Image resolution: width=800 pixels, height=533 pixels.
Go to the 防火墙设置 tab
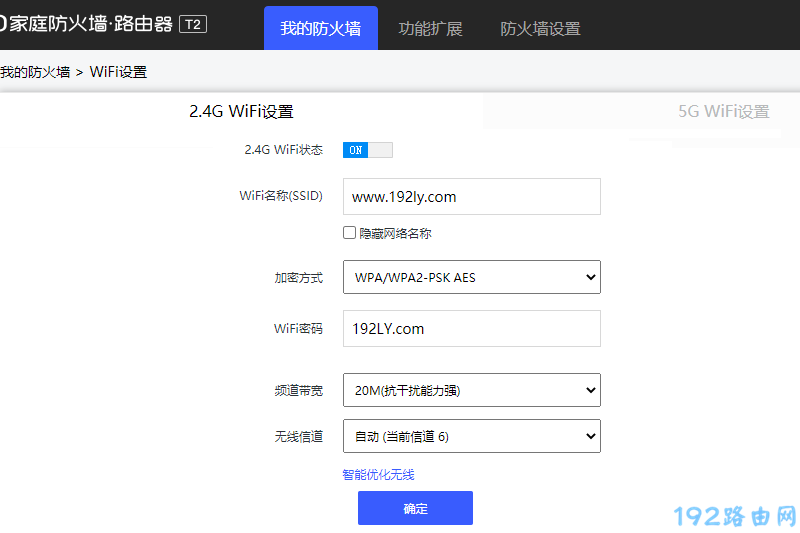coord(540,29)
